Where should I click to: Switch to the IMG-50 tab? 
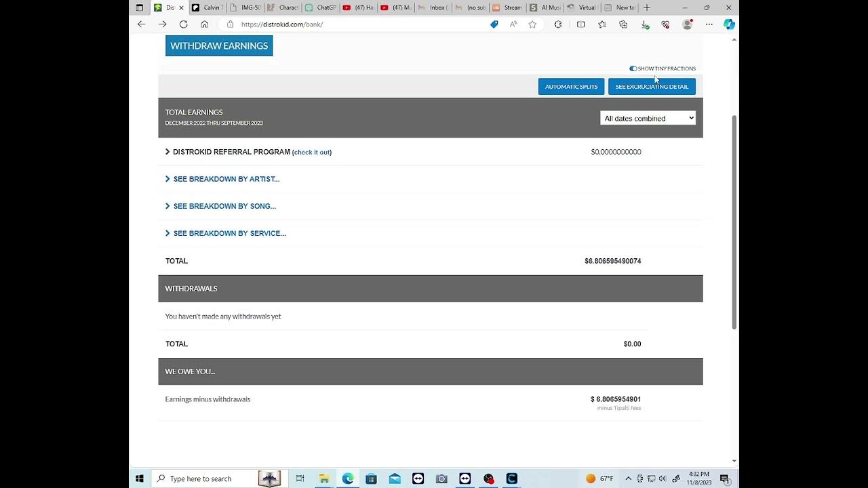point(244,7)
